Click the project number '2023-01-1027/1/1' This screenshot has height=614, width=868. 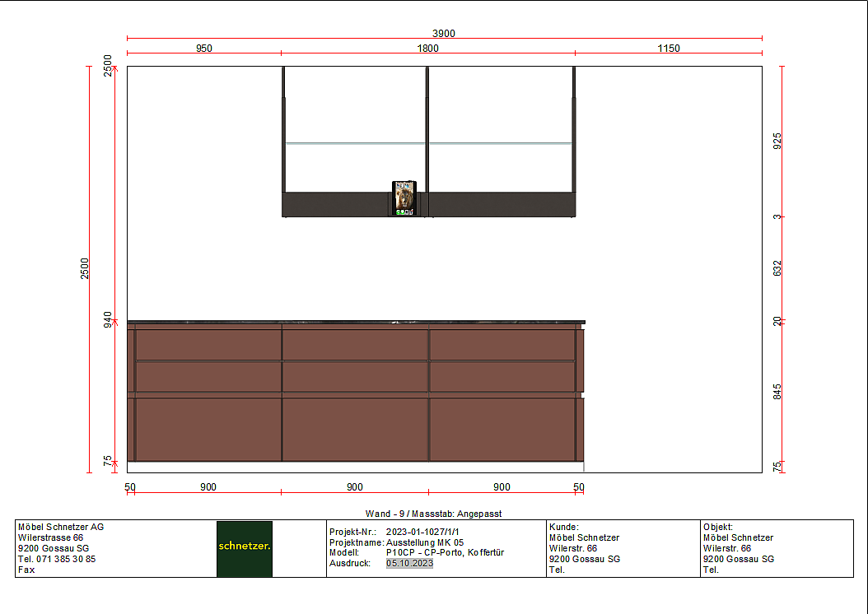pyautogui.click(x=422, y=533)
